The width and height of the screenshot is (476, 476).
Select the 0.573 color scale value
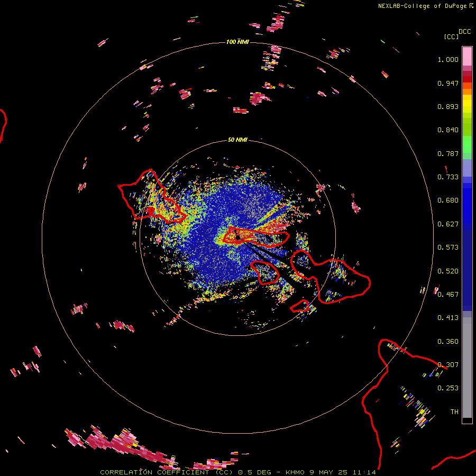pyautogui.click(x=448, y=248)
